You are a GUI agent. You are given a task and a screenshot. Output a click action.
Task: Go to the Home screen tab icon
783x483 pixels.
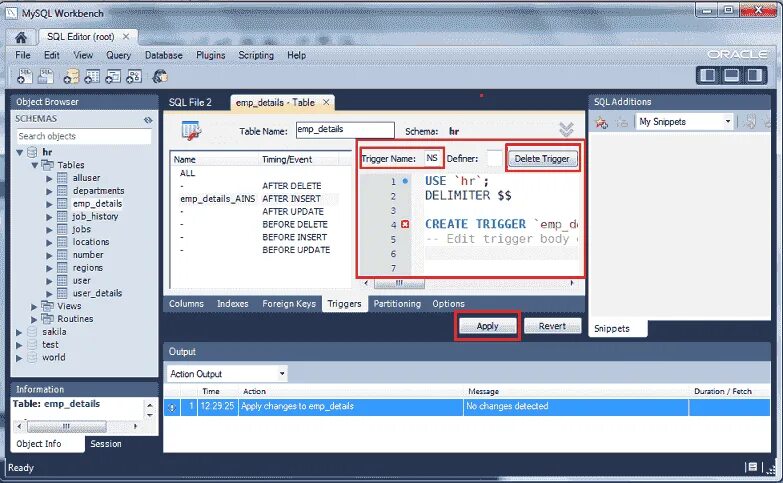tap(21, 37)
